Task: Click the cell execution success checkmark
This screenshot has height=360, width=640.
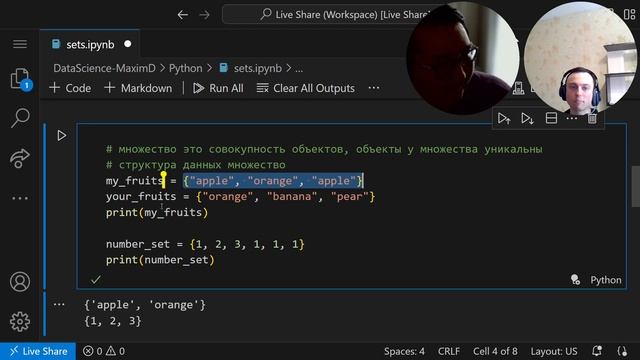Action: [96, 280]
